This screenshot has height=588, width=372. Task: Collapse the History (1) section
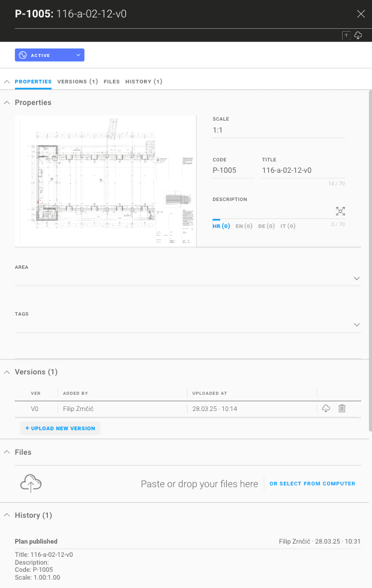(x=7, y=515)
